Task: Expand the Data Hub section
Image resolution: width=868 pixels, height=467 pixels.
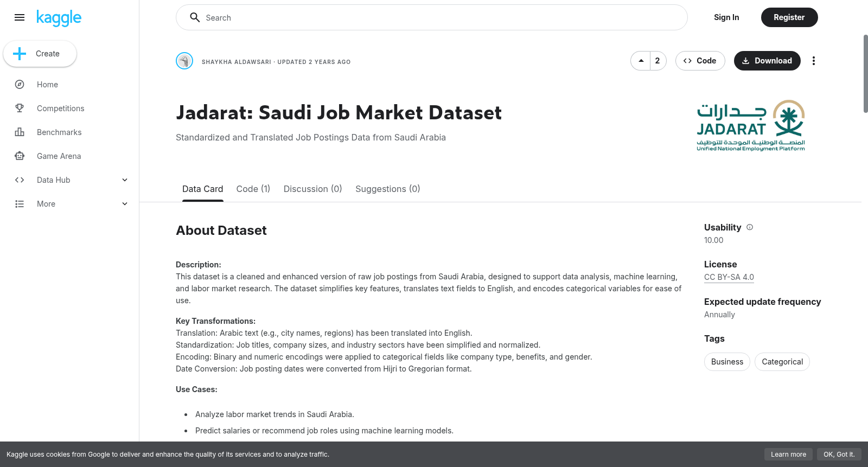Action: tap(125, 180)
